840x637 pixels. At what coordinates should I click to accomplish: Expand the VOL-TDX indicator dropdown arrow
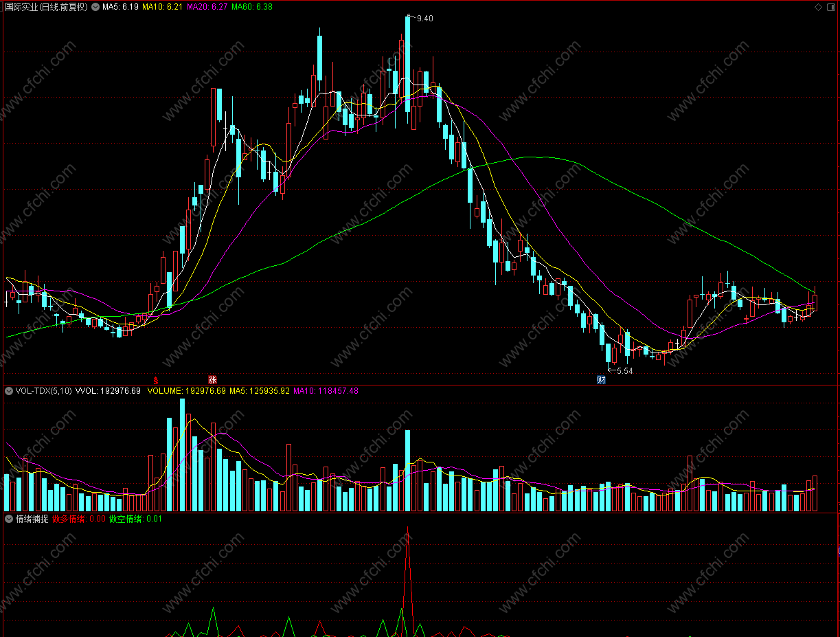pos(9,391)
